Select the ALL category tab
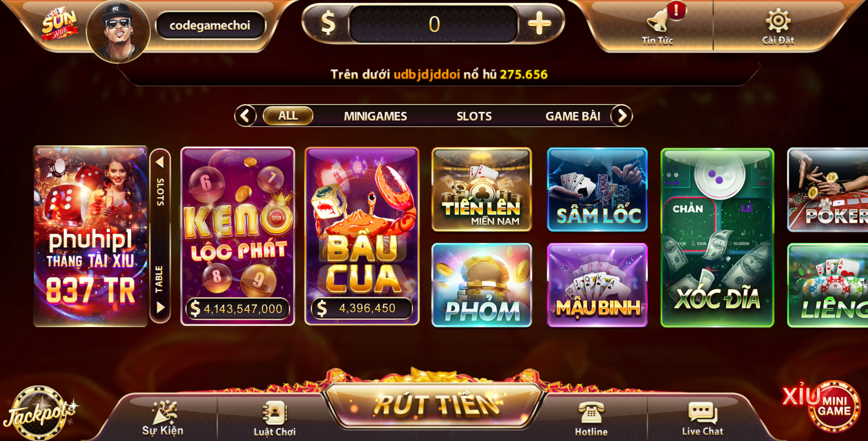The image size is (868, 441). pyautogui.click(x=288, y=116)
